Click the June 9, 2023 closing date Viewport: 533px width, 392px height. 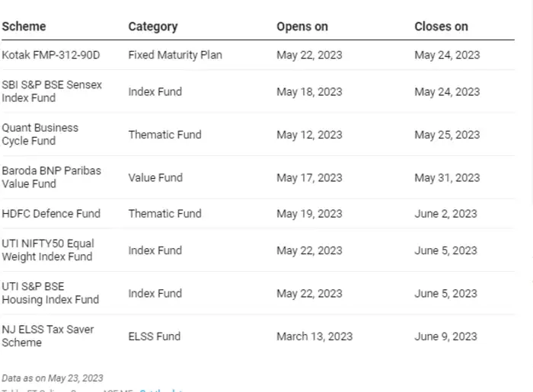[445, 336]
